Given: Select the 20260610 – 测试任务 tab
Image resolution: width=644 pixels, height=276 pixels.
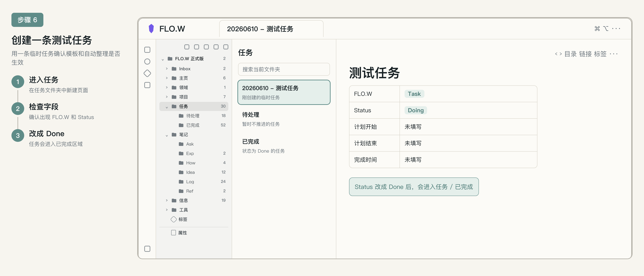Looking at the screenshot, I should click(x=271, y=29).
